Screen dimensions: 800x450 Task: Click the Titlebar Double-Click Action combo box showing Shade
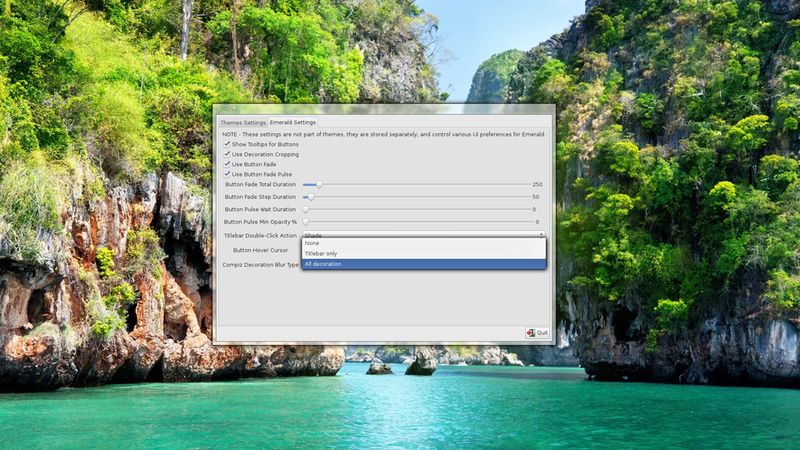point(420,234)
